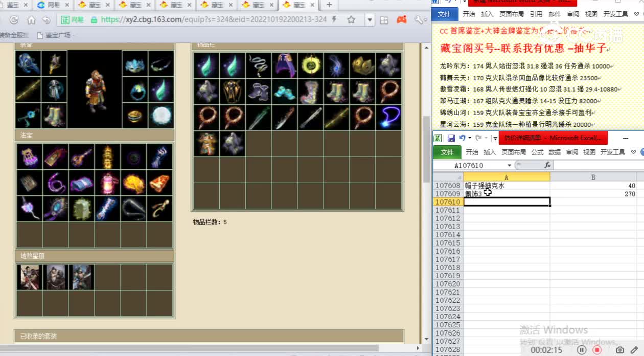Viewport: 644px width, 356px height.
Task: Select cell containing 帽子强抽克水
Action: pyautogui.click(x=507, y=186)
